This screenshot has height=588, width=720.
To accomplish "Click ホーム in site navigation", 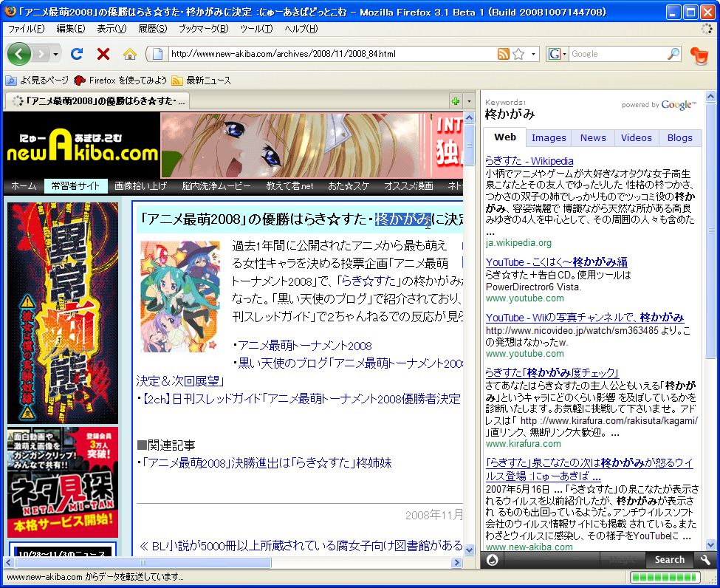I will [24, 186].
